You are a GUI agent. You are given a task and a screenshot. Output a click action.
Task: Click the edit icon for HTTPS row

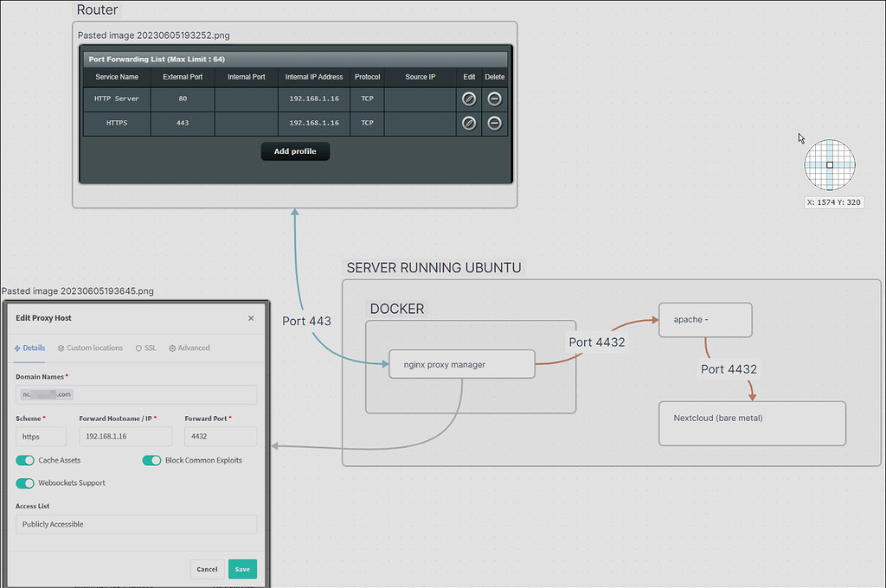[x=469, y=123]
